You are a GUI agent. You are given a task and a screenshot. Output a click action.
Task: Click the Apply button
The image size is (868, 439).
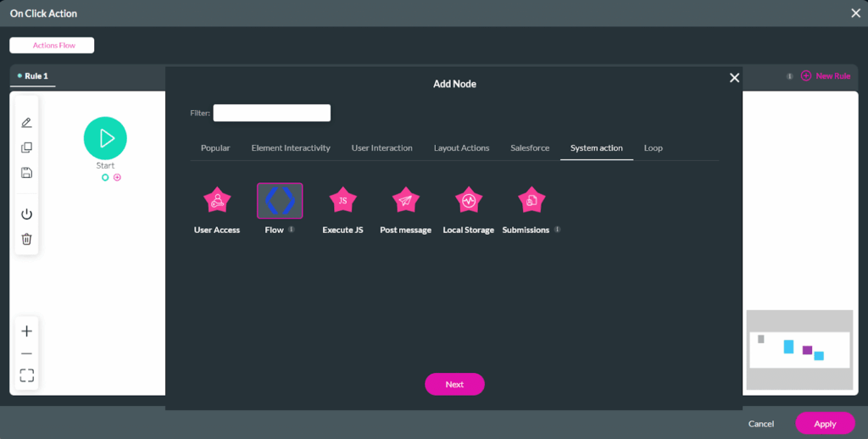[825, 424]
